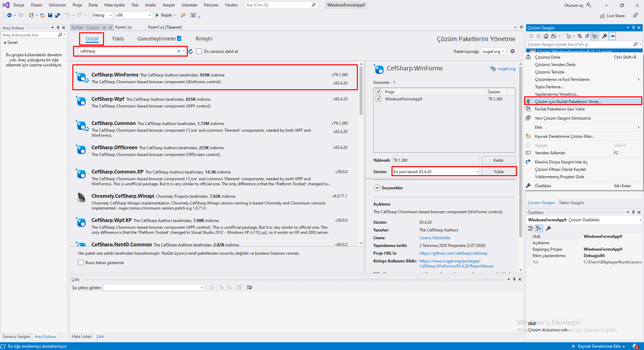
Task: Click the Navigate Backward arrow icon
Action: click(9, 15)
